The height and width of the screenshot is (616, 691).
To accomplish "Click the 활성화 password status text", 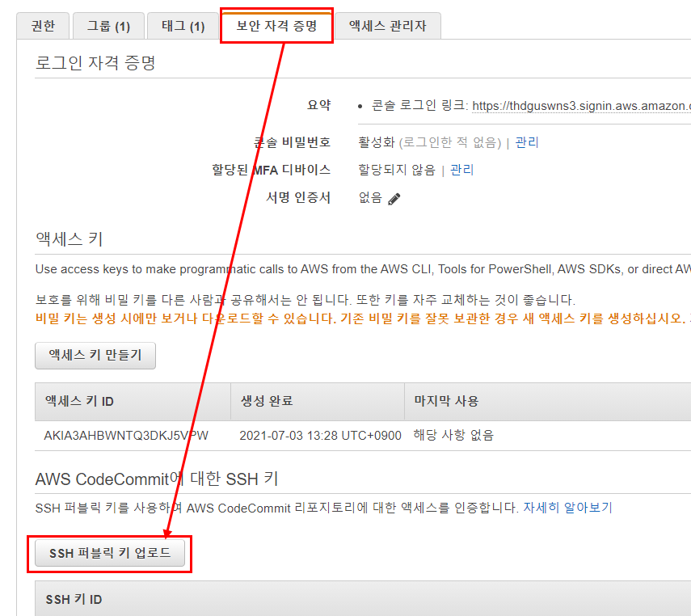I will click(377, 142).
